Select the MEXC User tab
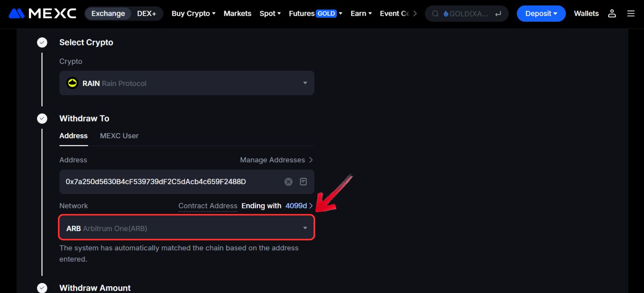The width and height of the screenshot is (644, 293). (x=119, y=136)
